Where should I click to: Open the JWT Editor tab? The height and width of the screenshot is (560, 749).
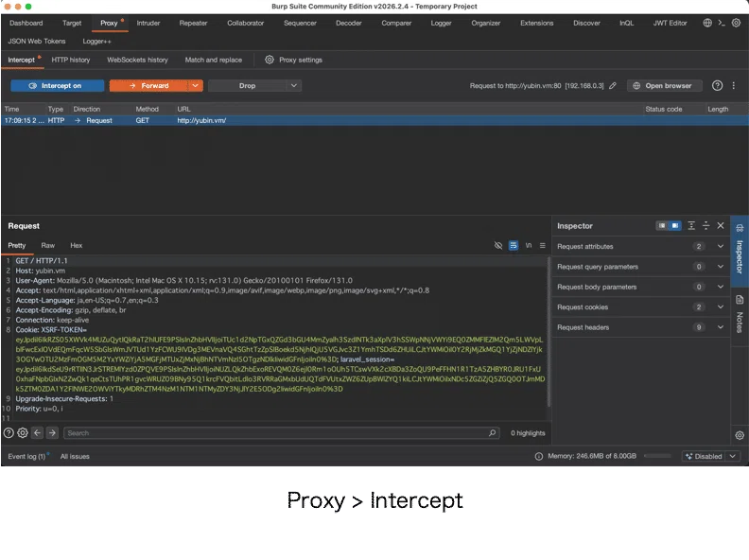(x=670, y=23)
